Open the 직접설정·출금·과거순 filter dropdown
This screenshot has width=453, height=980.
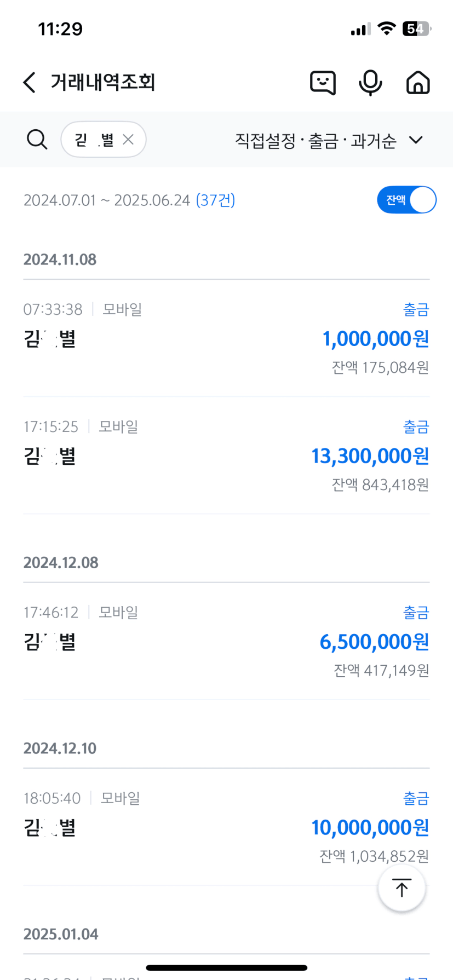tap(316, 141)
